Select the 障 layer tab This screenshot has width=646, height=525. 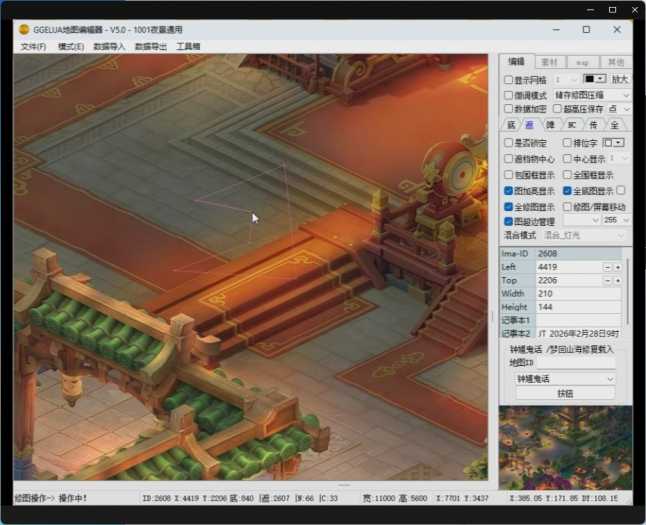550,125
